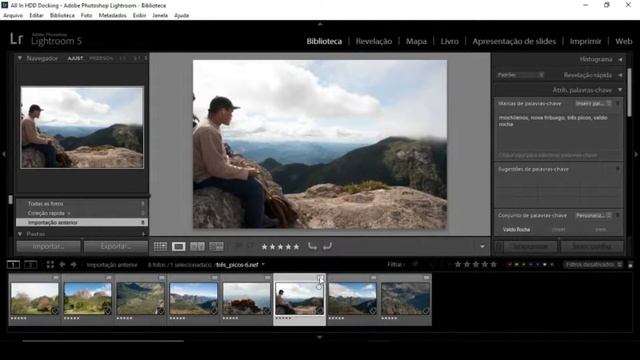Viewport: 640px width, 360px height.
Task: Switch to Loupe view in toolbar
Action: 178,246
